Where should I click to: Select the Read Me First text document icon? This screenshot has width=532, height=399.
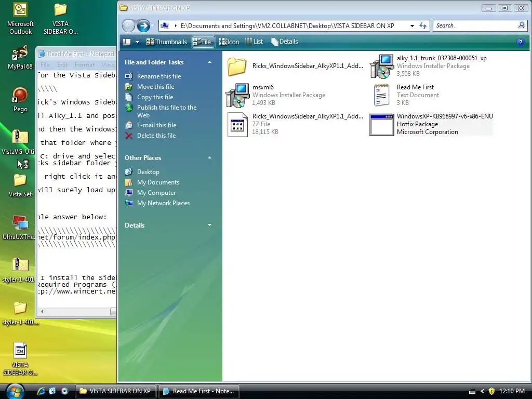(381, 96)
